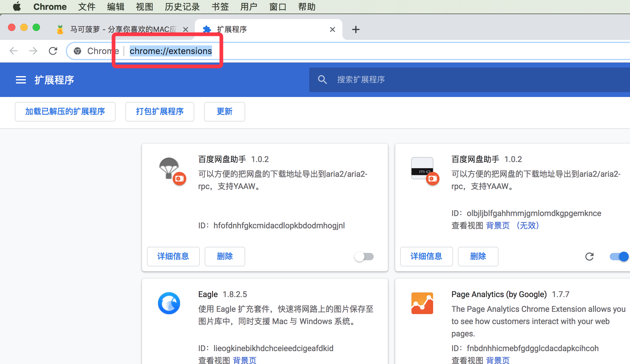This screenshot has width=630, height=364.
Task: Click Eagle 1.8.2.5 title text
Action: [x=222, y=294]
